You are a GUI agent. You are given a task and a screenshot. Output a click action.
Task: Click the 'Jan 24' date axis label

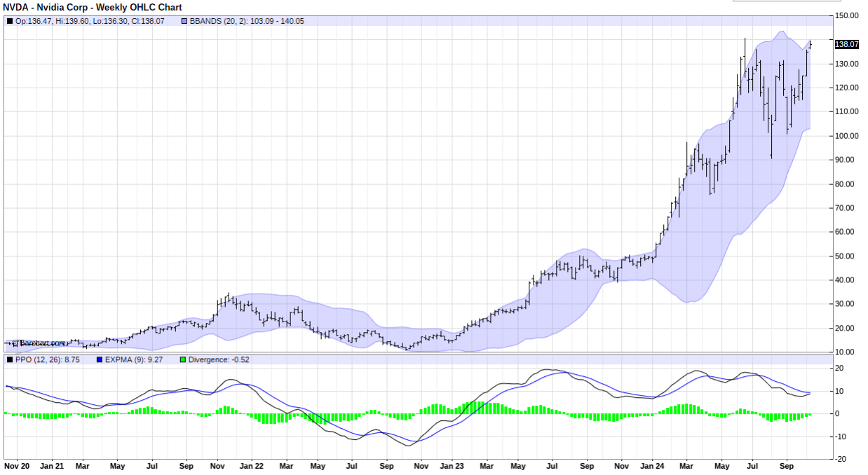[x=651, y=466]
